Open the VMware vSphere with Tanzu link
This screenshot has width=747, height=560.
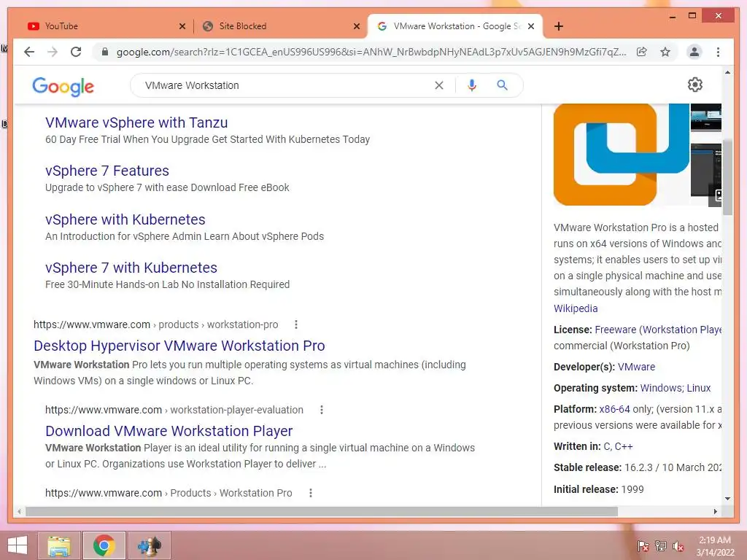click(136, 122)
